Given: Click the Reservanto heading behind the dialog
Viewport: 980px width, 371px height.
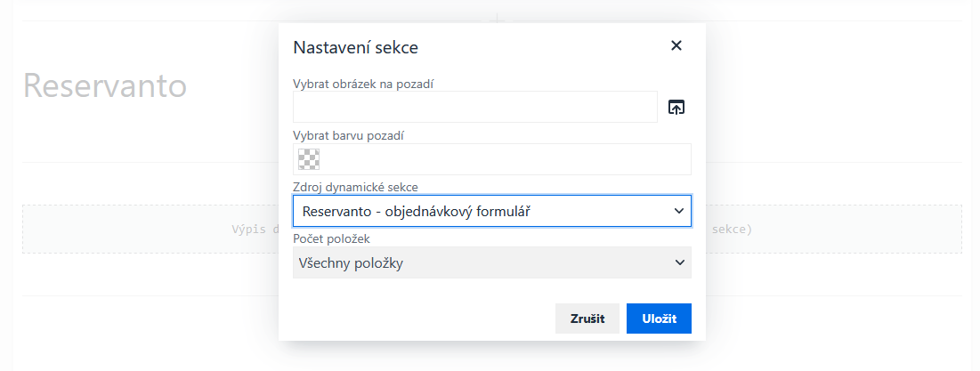Looking at the screenshot, I should click(x=104, y=86).
